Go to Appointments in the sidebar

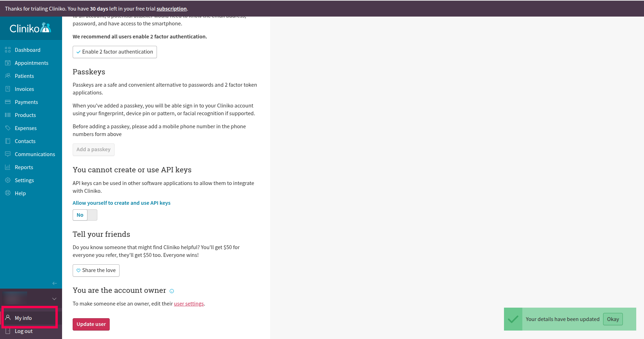[x=31, y=63]
